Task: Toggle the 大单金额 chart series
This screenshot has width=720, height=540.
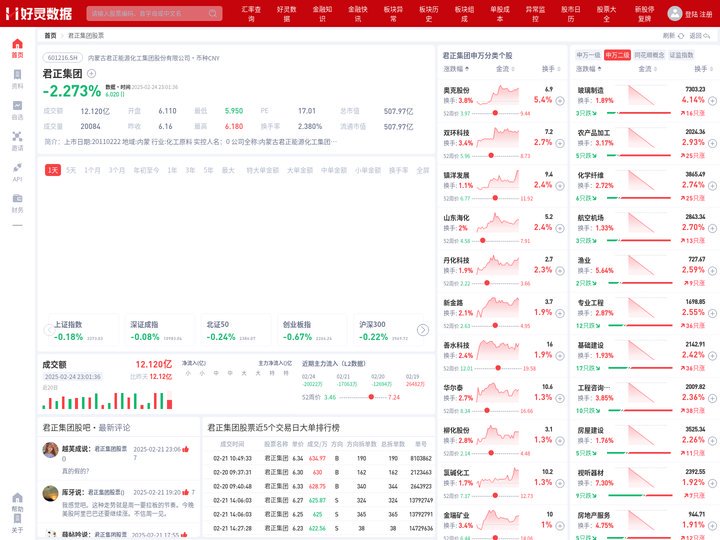Action: click(x=300, y=170)
